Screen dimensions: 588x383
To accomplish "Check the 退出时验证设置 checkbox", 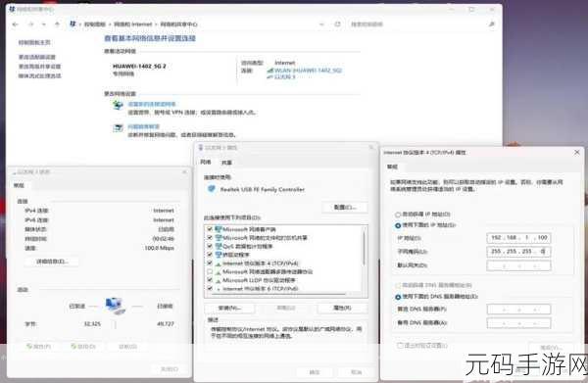I will coord(400,345).
